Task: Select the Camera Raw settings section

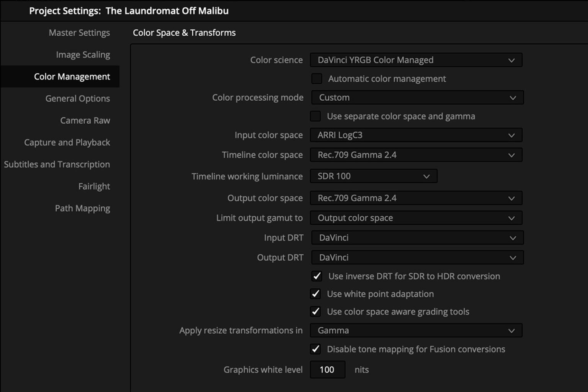Action: coord(85,120)
